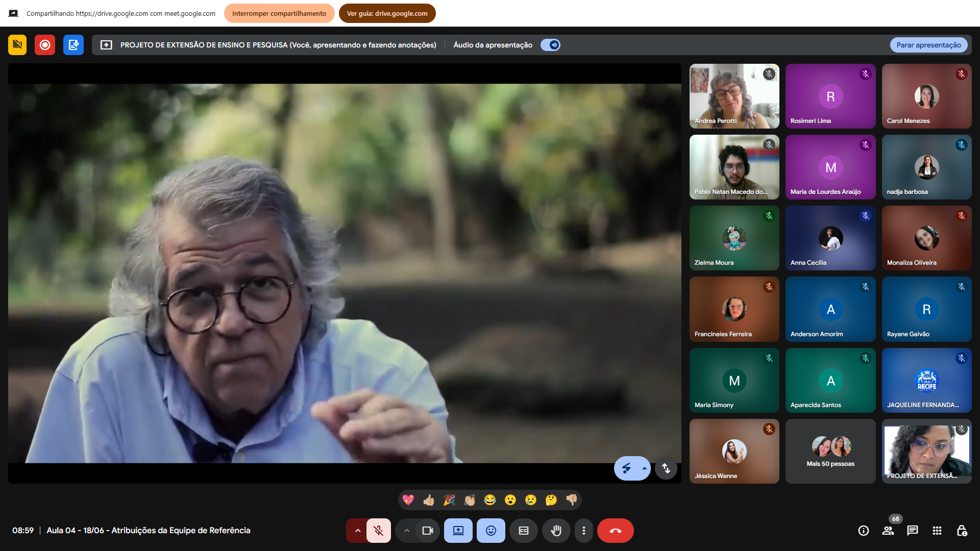Click Interromper compartilhamento button

point(279,13)
